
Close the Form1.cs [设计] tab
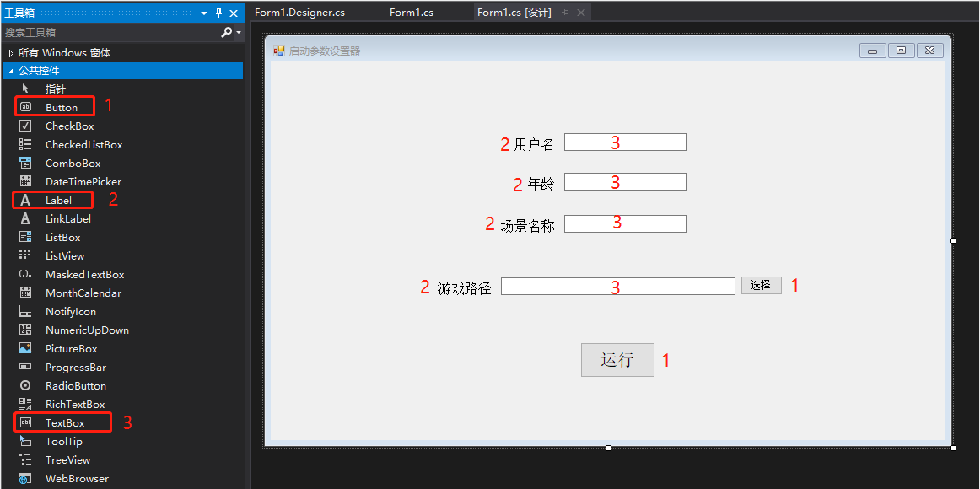[x=580, y=13]
